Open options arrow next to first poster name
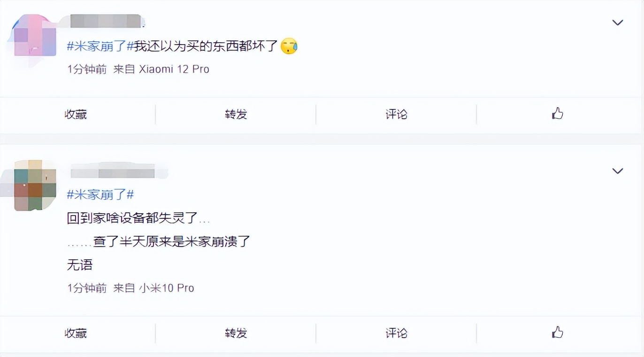 [x=617, y=22]
